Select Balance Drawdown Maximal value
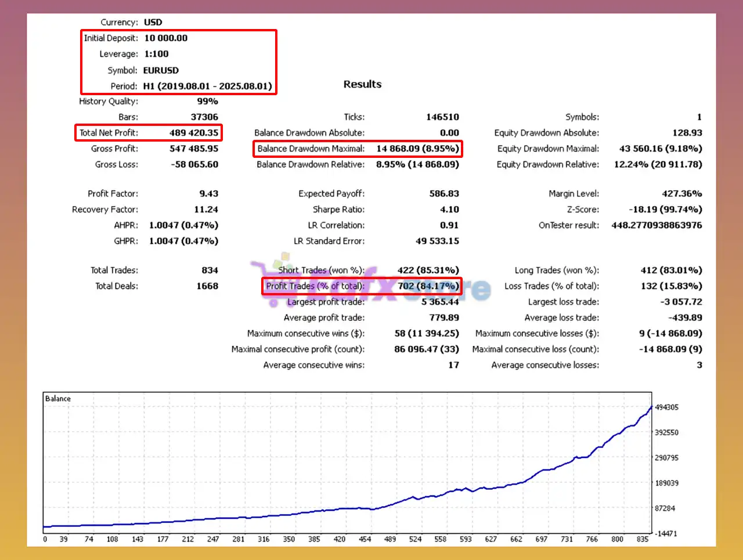743x560 pixels. coord(417,149)
